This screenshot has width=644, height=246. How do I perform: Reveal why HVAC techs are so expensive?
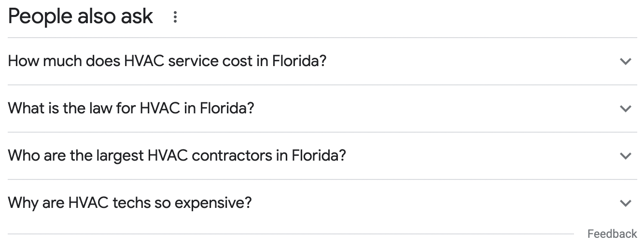(322, 203)
